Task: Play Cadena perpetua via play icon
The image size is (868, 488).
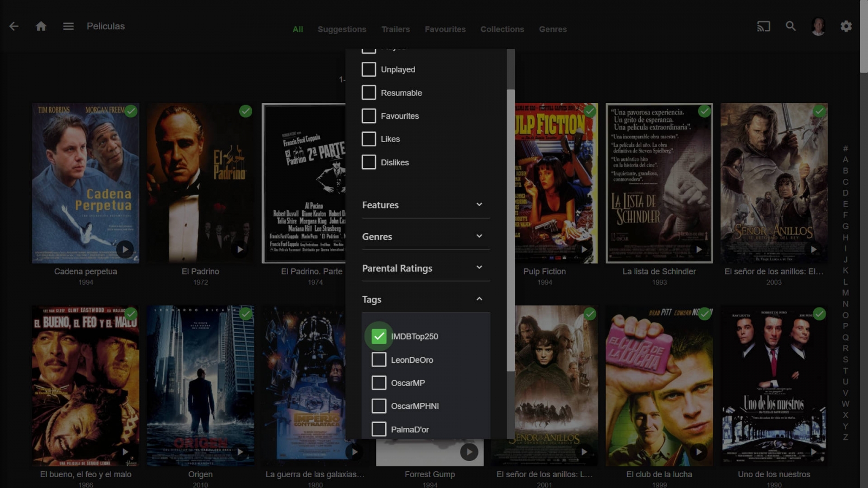Action: (125, 249)
